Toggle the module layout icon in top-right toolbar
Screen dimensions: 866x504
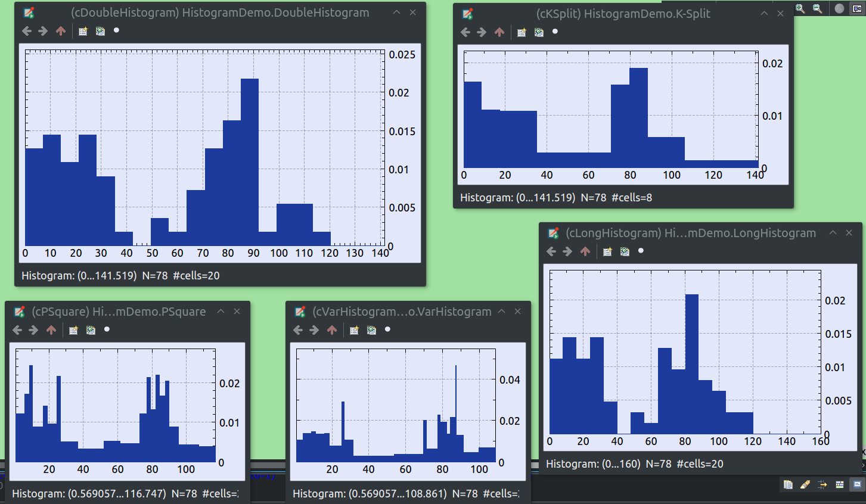tap(857, 8)
